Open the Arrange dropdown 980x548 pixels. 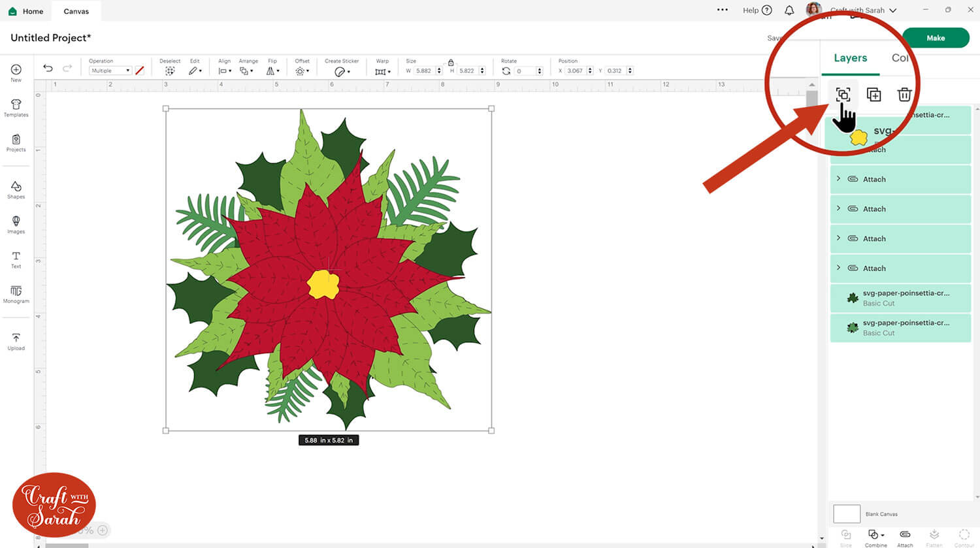point(246,71)
